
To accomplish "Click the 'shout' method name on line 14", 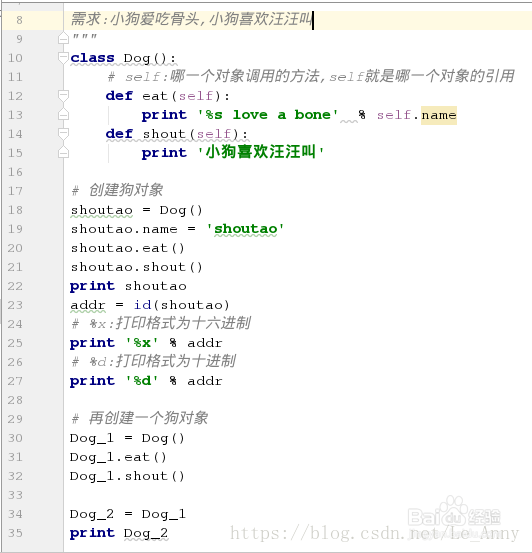I will click(x=164, y=134).
